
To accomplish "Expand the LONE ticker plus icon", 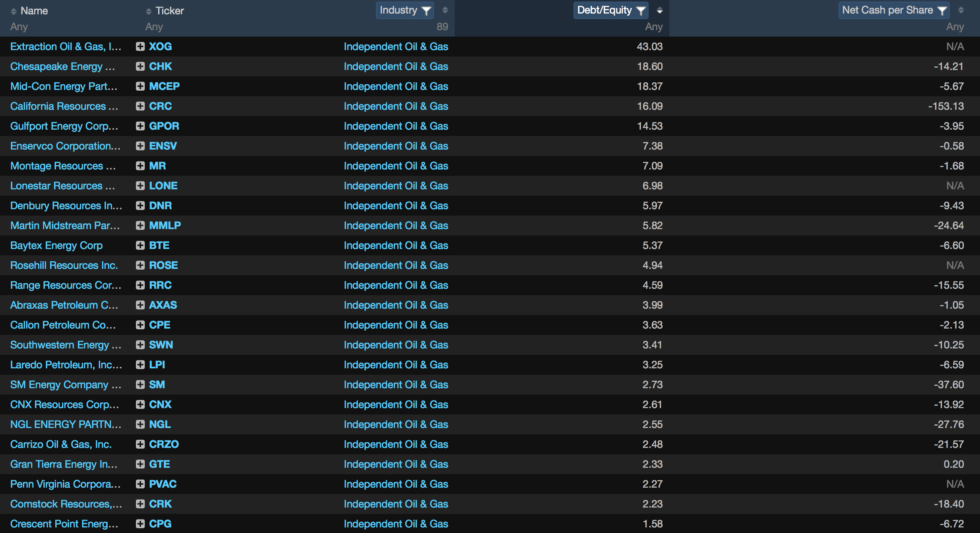I will [140, 186].
